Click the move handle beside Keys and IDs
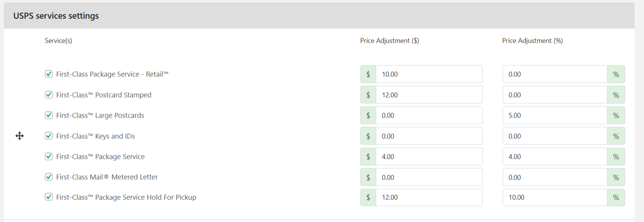The width and height of the screenshot is (644, 222). [x=20, y=136]
